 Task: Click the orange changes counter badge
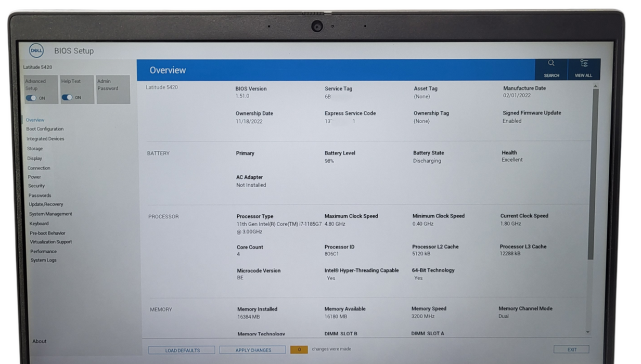pos(299,350)
